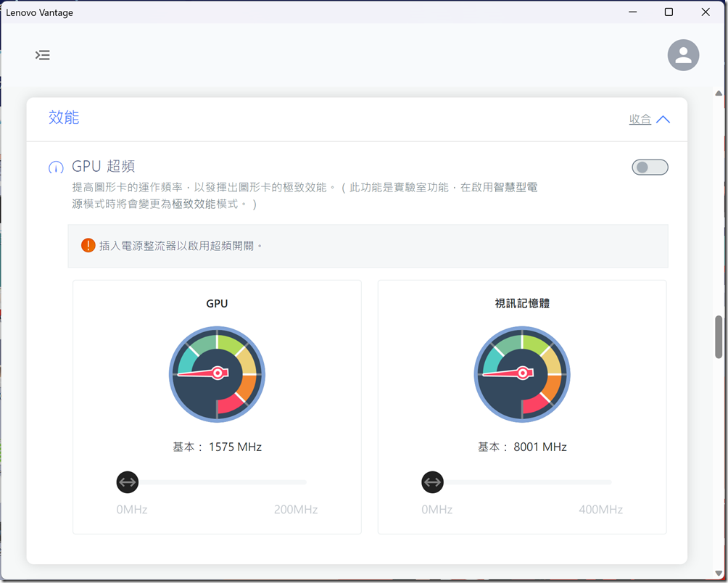Click the 基本: 8001 MHz memory reading

click(x=522, y=447)
